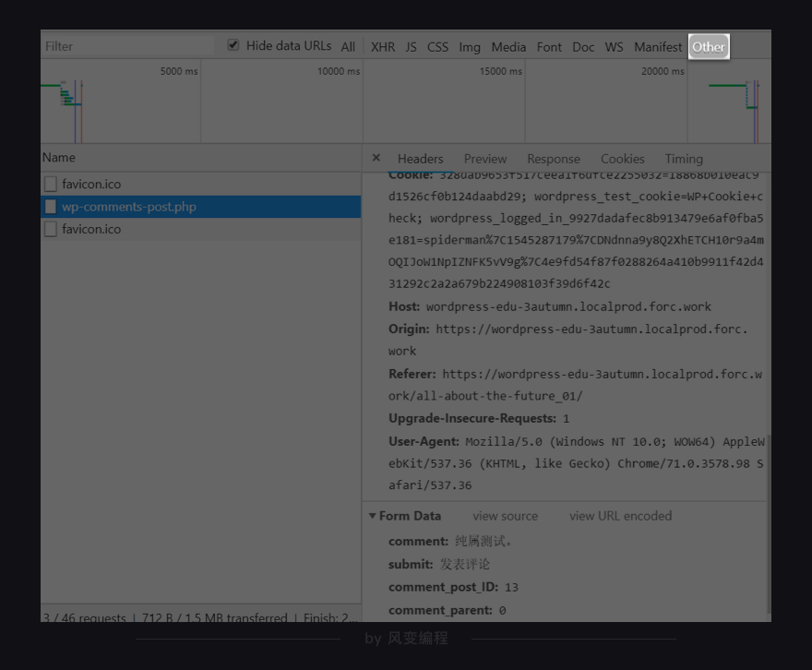812x670 pixels.
Task: Filter requests by XHR
Action: [x=383, y=46]
